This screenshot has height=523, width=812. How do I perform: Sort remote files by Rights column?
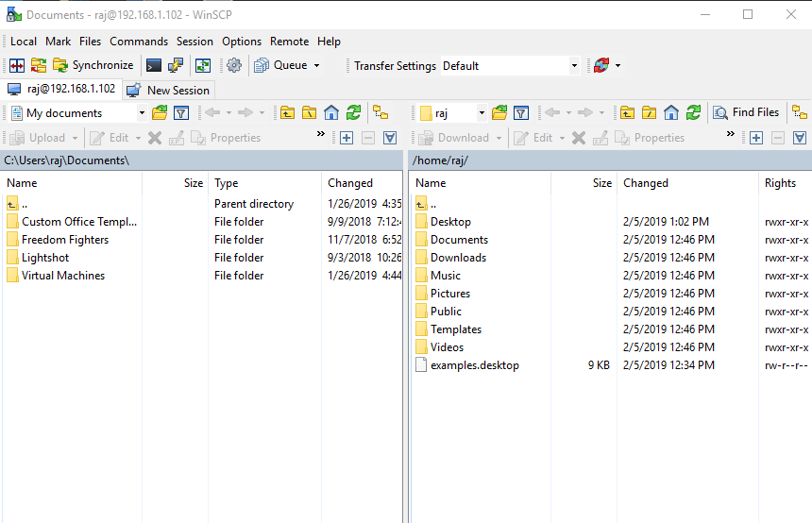[785, 183]
